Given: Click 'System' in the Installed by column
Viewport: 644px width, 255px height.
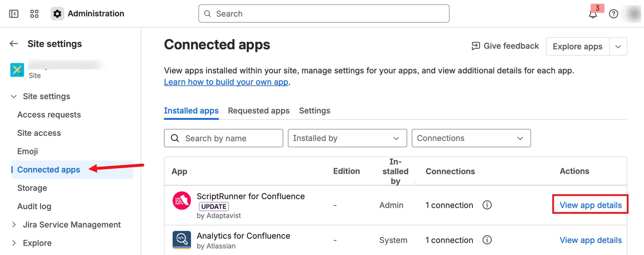Looking at the screenshot, I should pos(393,240).
